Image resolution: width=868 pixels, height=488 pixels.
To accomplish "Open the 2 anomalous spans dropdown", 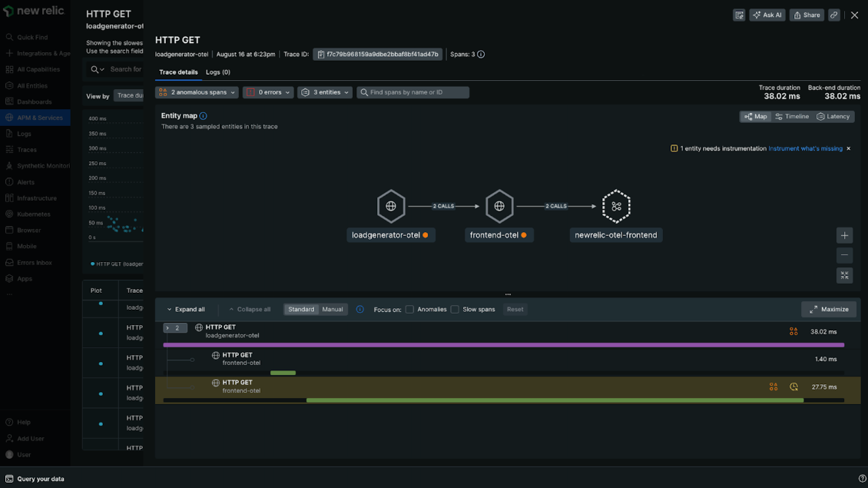I will pyautogui.click(x=197, y=92).
